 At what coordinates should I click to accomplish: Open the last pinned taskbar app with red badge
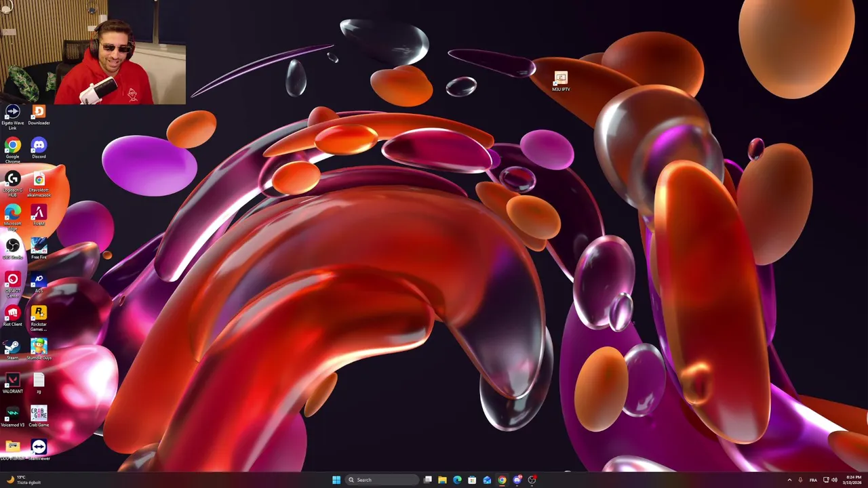[532, 480]
